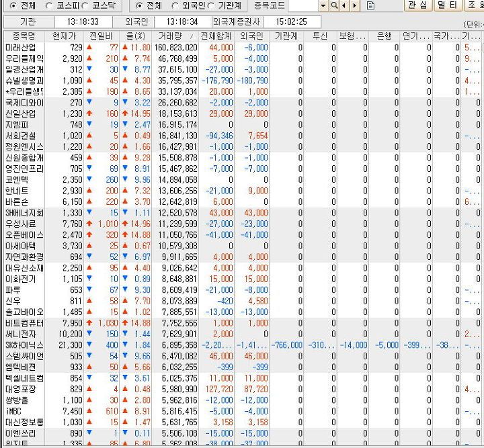Click the 관심 button
Image resolution: width=484 pixels, height=448 pixels.
click(x=417, y=5)
